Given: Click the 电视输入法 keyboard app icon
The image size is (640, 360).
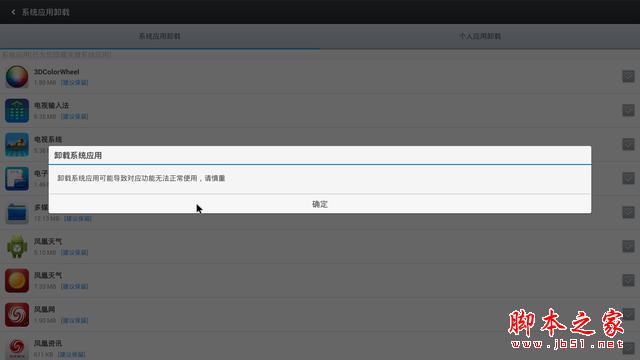Looking at the screenshot, I should point(17,110).
